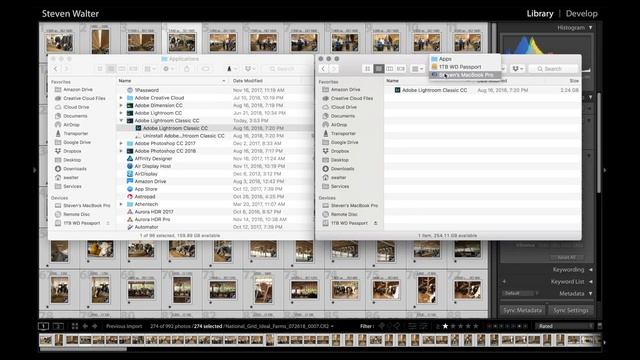This screenshot has height=360, width=640.
Task: Set filter rating to five stars
Action: click(476, 326)
